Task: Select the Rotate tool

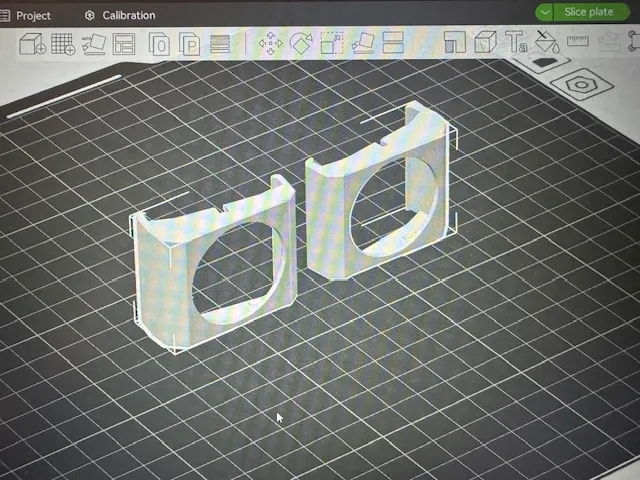Action: [x=301, y=43]
